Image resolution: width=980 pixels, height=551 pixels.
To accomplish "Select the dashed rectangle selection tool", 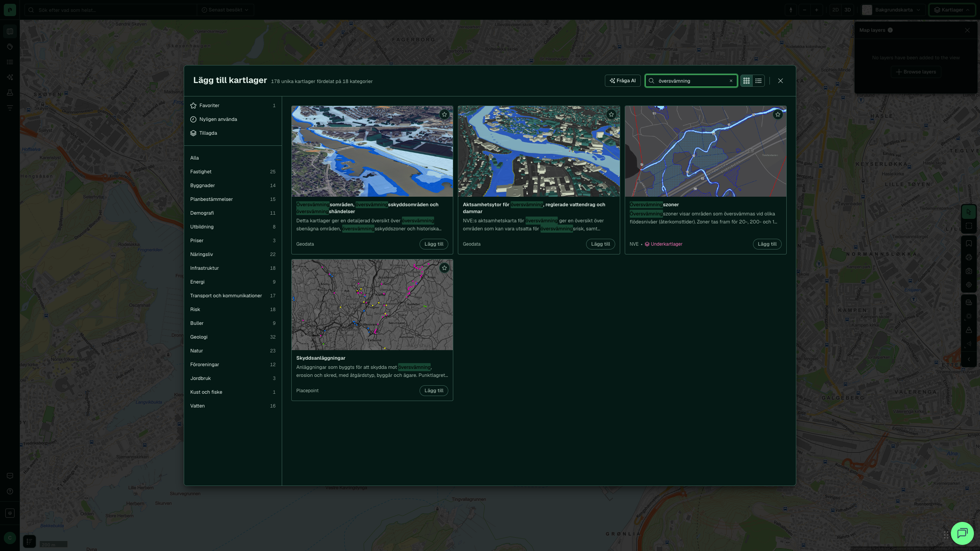I will click(969, 226).
